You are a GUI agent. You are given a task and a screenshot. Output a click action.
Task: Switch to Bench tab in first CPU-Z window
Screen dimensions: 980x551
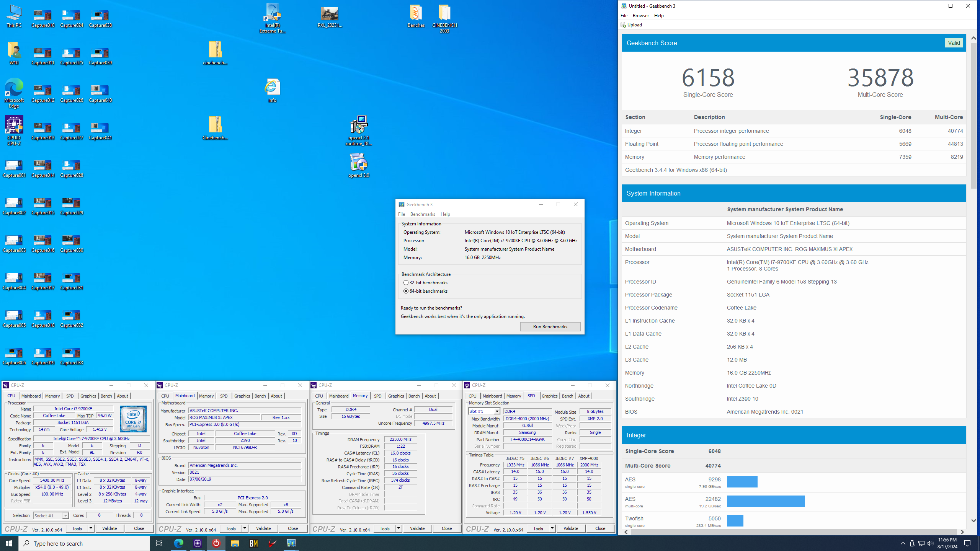[x=106, y=396]
